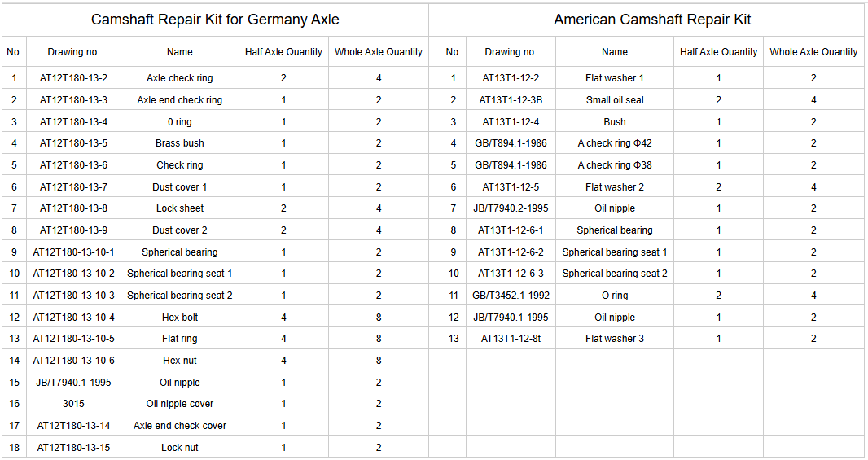Select the "Axle check ring" name cell
Image resolution: width=868 pixels, height=460 pixels.
tap(179, 78)
